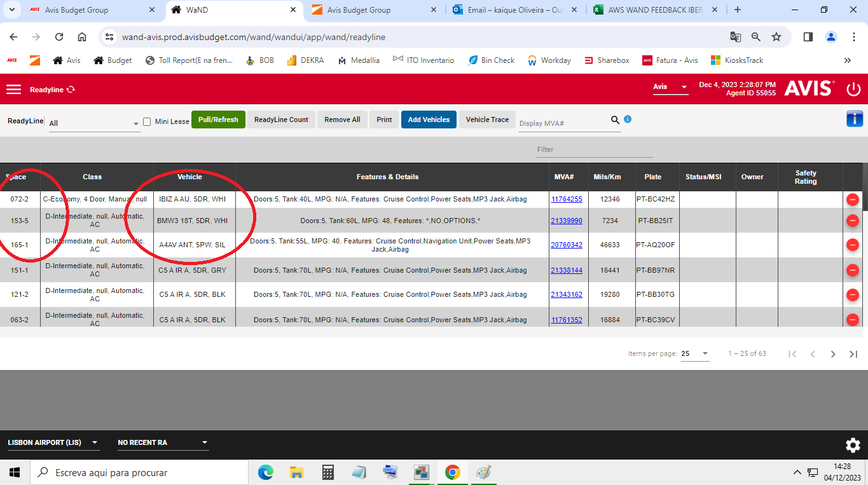Remove vehicle row 072-2 with red minus
The height and width of the screenshot is (485, 868).
click(x=853, y=200)
